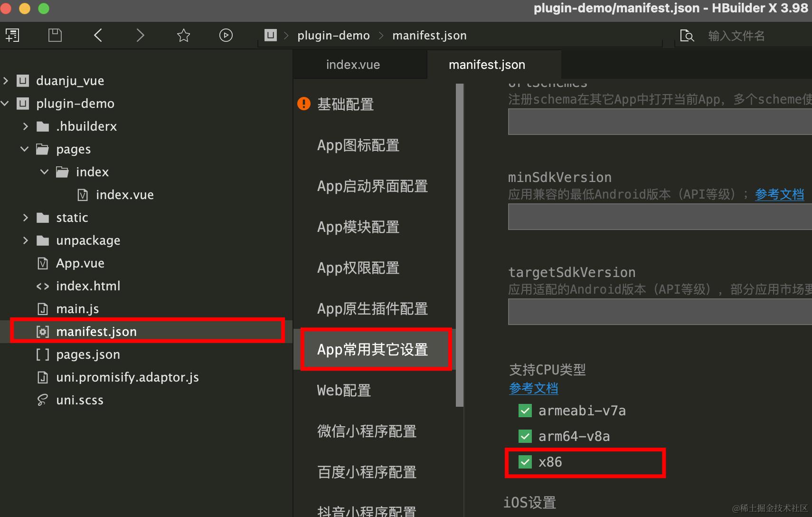Open the 参考文档 link under 支持CPU类型

[x=534, y=388]
